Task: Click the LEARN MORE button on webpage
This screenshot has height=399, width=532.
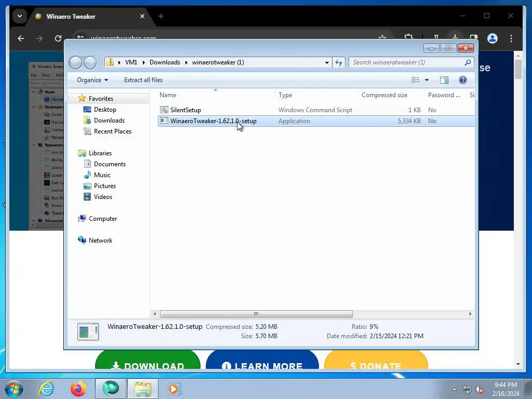Action: 262,360
